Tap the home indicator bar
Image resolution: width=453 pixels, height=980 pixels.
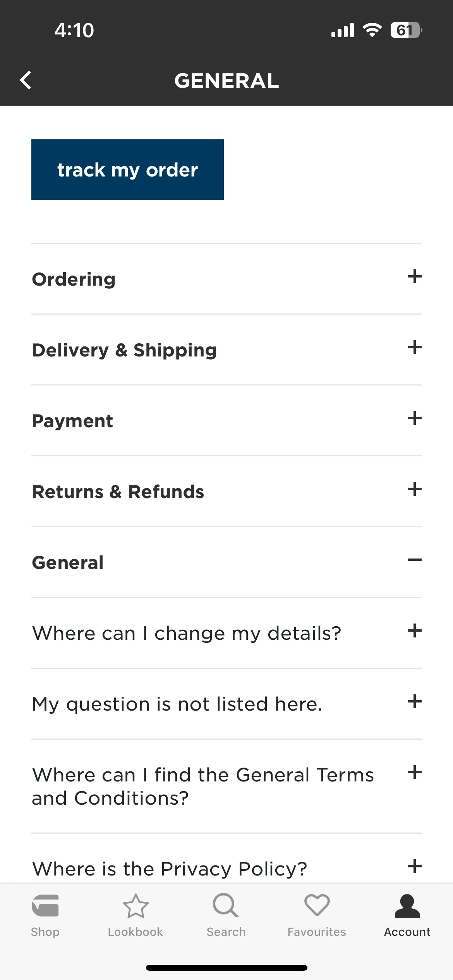click(226, 968)
